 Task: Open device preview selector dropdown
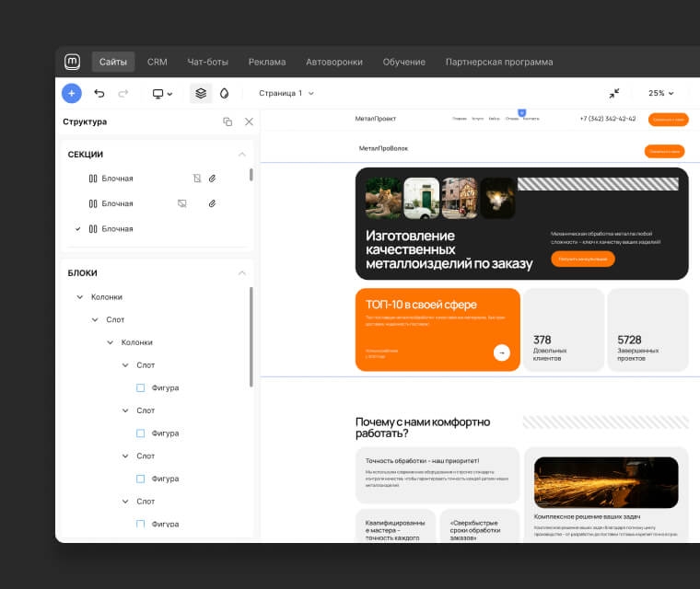(162, 93)
